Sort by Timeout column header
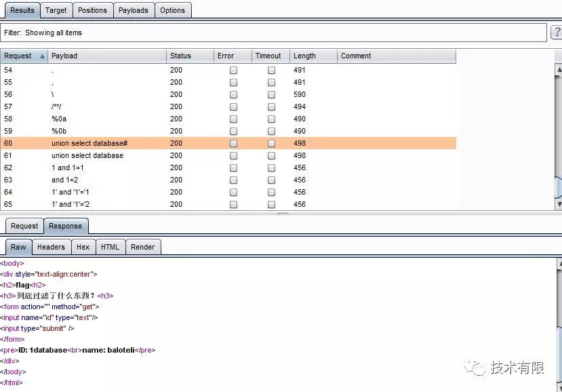Screen dimensions: 562x392 (x=270, y=56)
